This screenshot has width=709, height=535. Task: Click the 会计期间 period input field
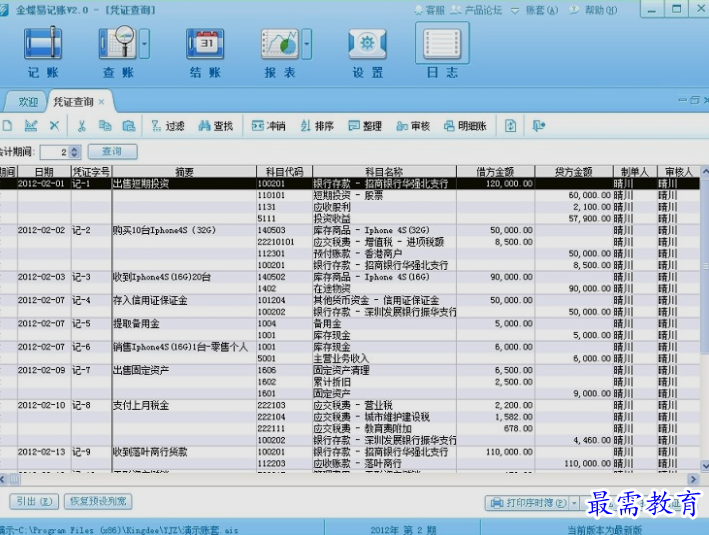tap(54, 152)
